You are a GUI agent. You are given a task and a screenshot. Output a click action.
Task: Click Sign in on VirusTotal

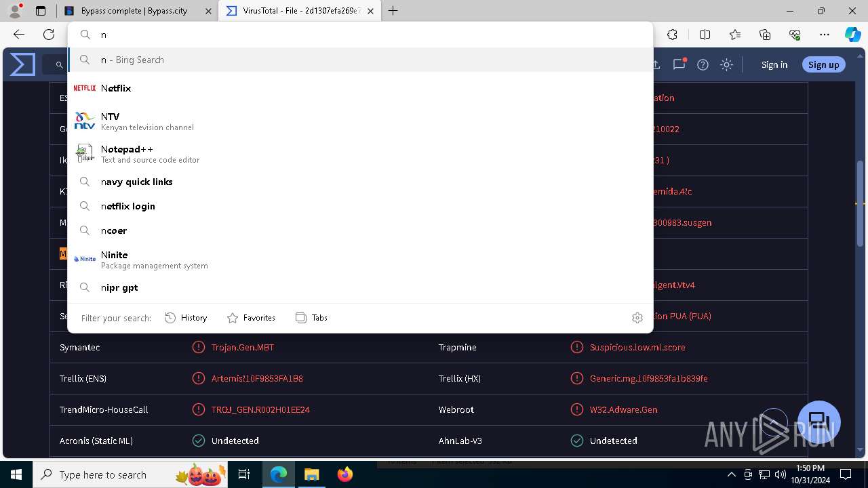[774, 64]
